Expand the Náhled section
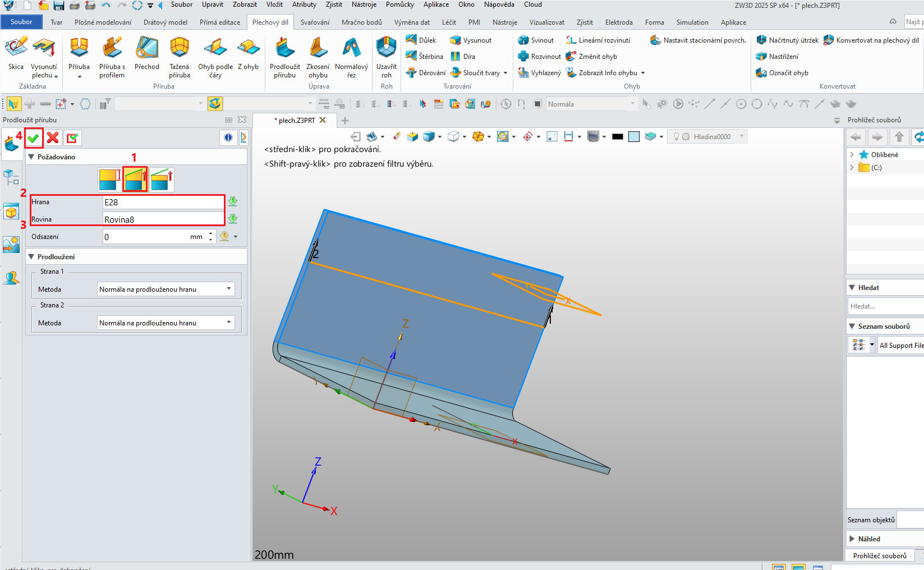Screen dimensions: 924x570 click(x=852, y=539)
